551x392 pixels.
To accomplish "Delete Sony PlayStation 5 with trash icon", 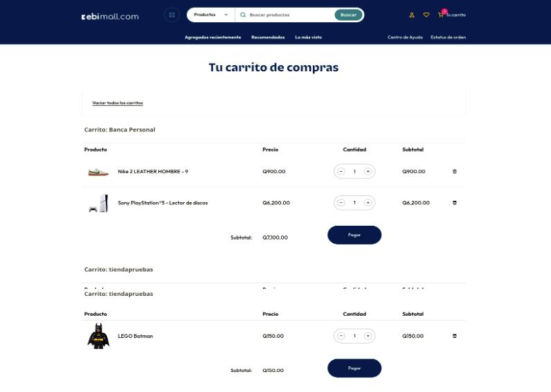I will point(454,203).
